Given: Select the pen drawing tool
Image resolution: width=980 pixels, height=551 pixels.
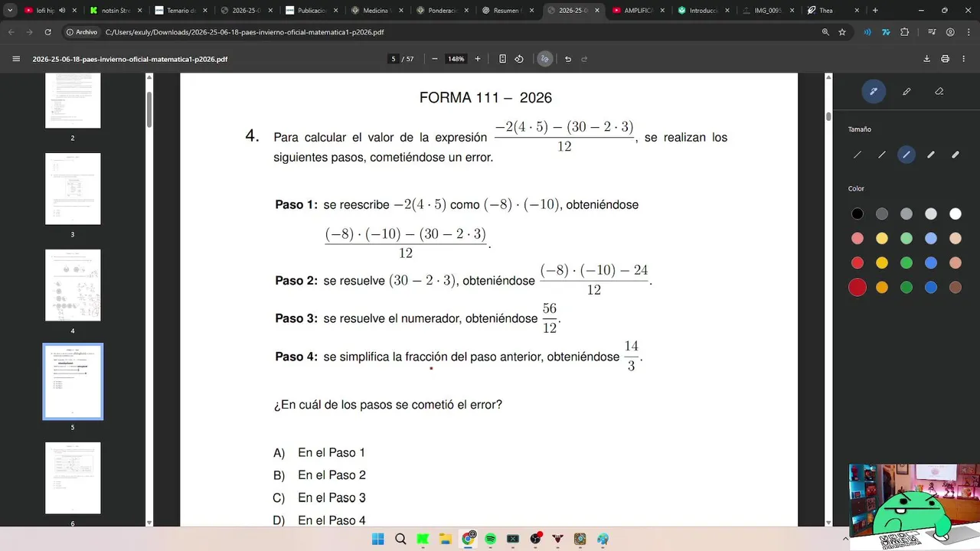Looking at the screenshot, I should (874, 91).
